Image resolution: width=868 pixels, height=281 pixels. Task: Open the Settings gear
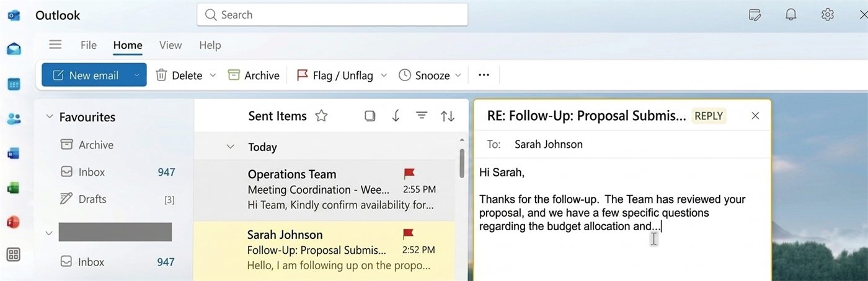[x=828, y=15]
